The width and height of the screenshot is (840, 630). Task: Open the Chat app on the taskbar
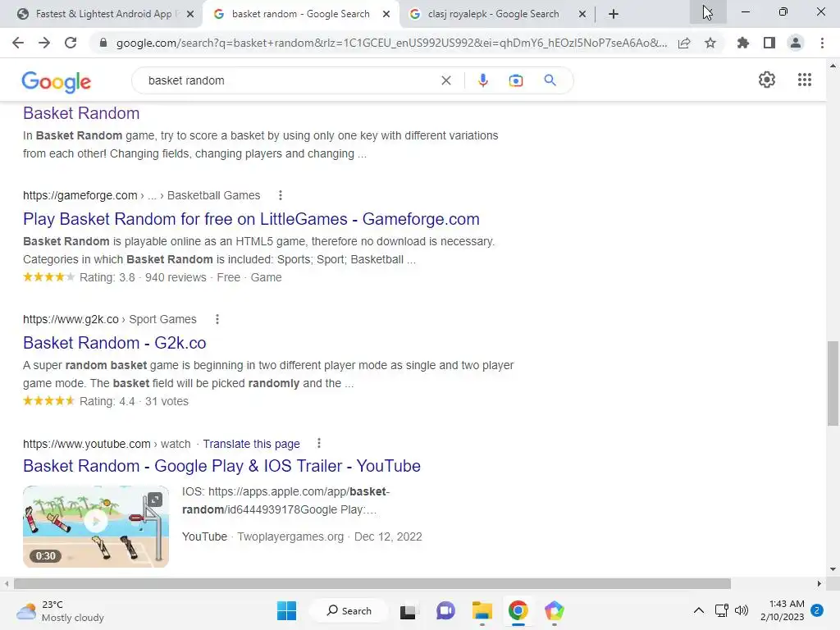point(445,610)
